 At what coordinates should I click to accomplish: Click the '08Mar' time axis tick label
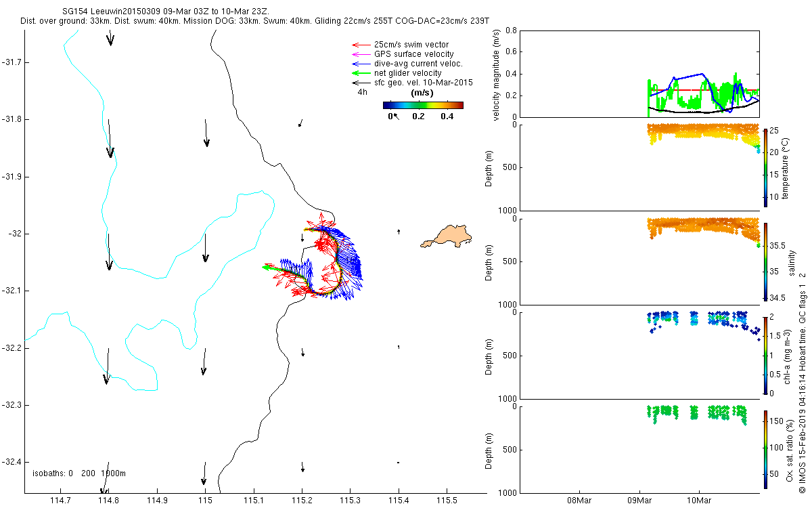tap(580, 501)
